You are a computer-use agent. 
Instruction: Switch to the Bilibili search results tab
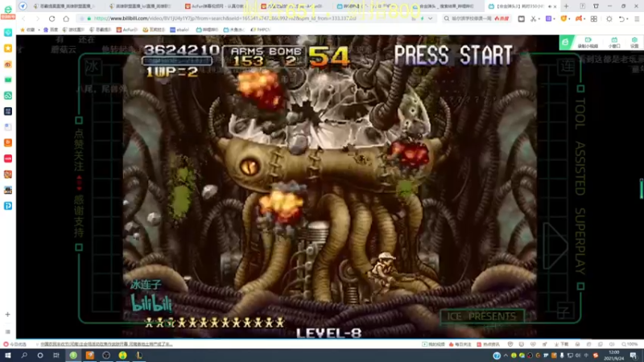point(446,6)
